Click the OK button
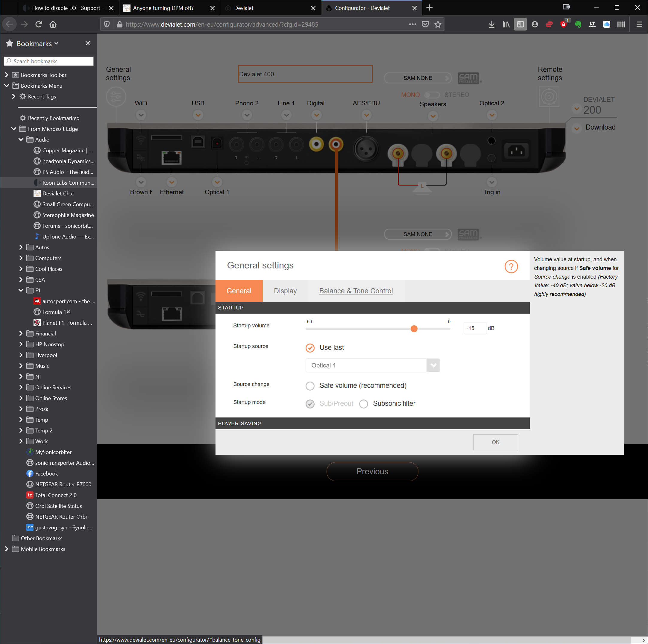The width and height of the screenshot is (648, 644). point(495,442)
